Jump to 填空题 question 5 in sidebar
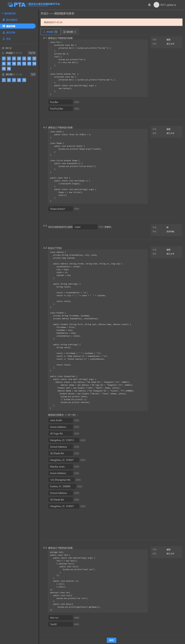The height and width of the screenshot is (644, 185). point(24,80)
